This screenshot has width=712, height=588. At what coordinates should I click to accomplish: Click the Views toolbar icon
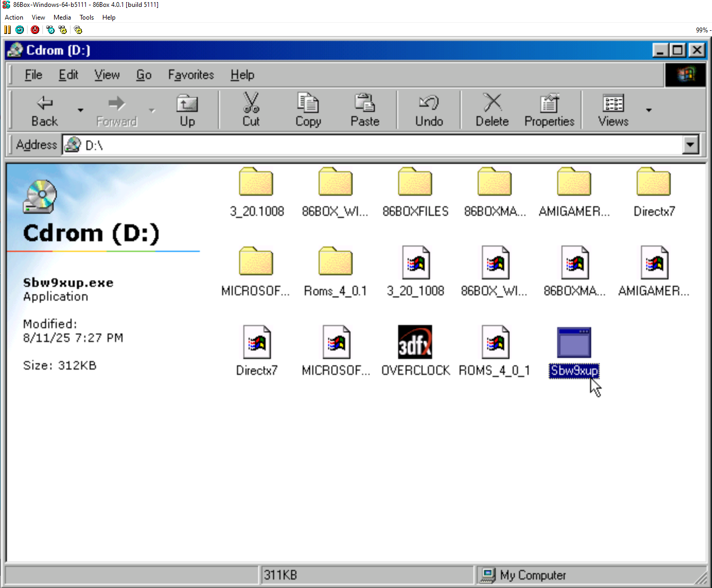click(x=613, y=110)
